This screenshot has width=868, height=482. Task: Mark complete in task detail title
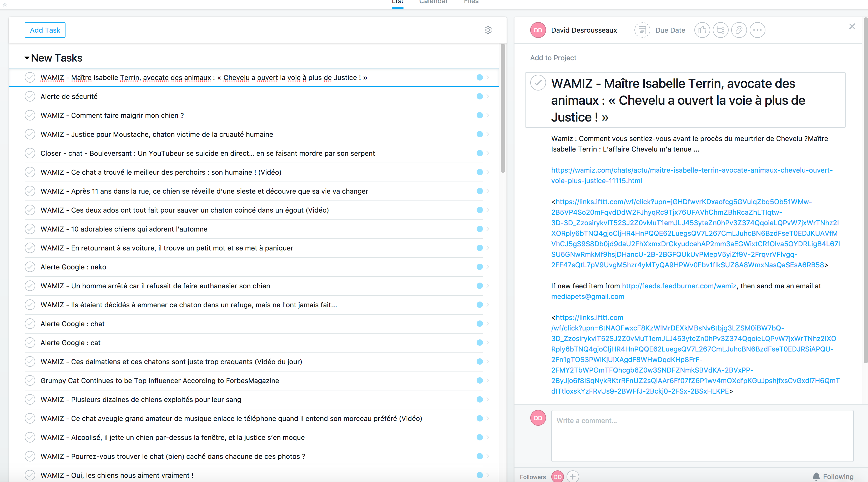pyautogui.click(x=538, y=83)
